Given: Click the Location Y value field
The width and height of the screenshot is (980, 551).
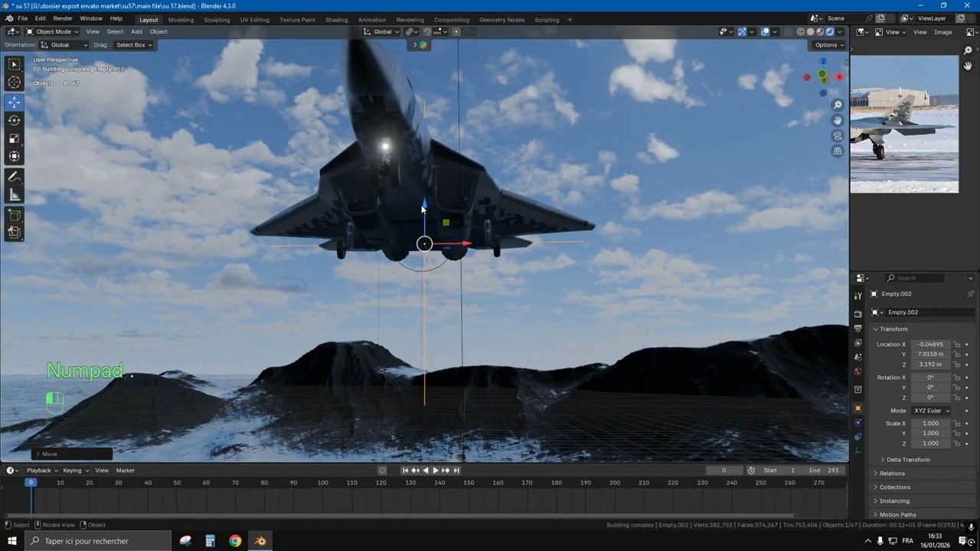Looking at the screenshot, I should (x=931, y=354).
